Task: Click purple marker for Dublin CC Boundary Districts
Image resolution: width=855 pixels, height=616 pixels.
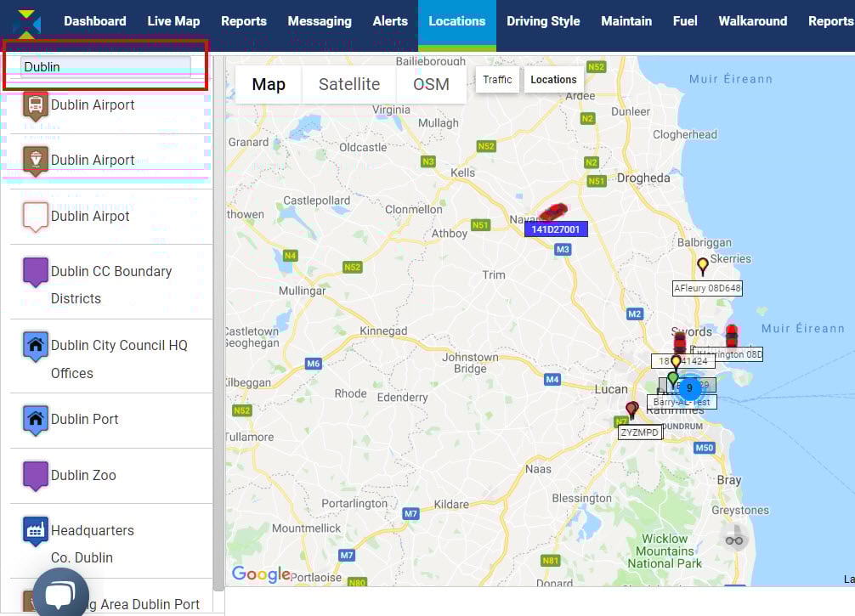Action: (x=36, y=272)
